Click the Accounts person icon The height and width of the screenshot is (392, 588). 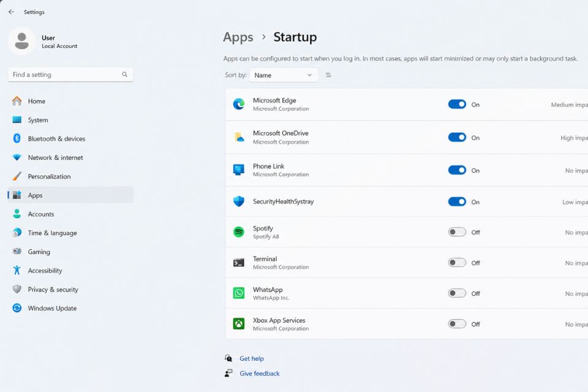(17, 214)
